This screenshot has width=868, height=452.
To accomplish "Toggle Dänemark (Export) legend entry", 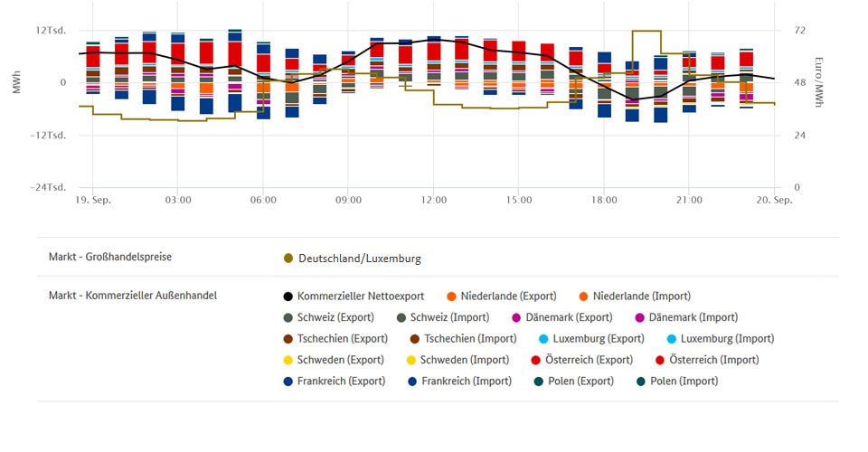I will click(x=562, y=317).
